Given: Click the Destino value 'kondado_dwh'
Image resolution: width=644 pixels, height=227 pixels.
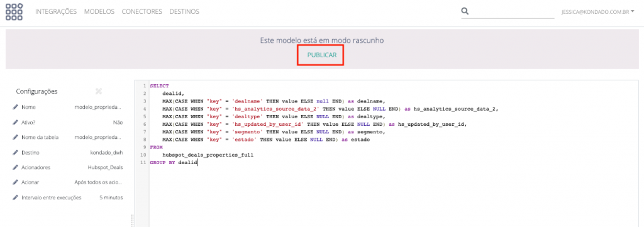Looking at the screenshot, I should pyautogui.click(x=106, y=152).
